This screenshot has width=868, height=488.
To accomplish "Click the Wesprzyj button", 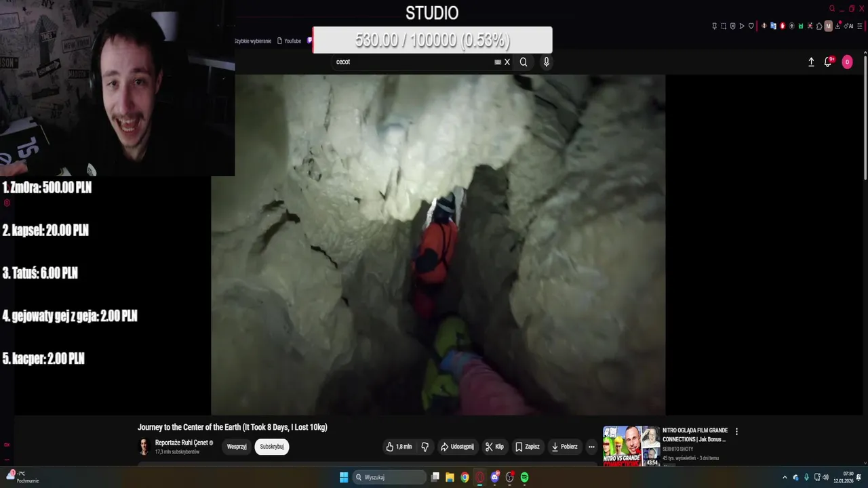I will [237, 447].
